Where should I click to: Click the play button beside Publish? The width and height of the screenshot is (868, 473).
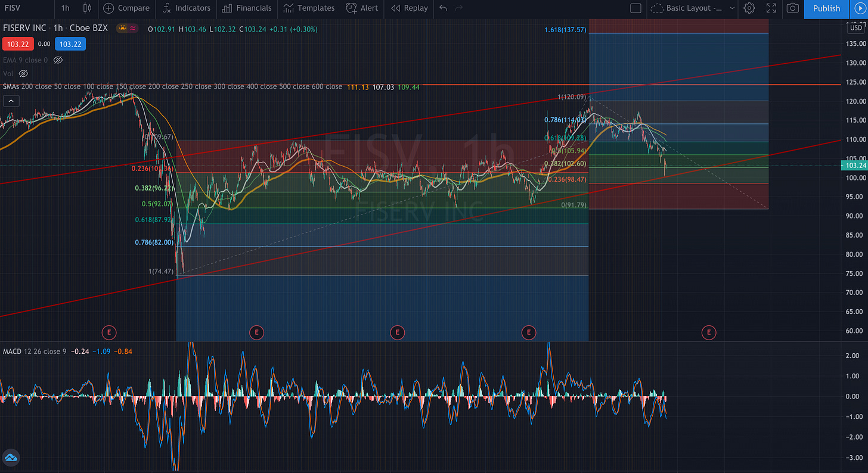[x=859, y=8]
